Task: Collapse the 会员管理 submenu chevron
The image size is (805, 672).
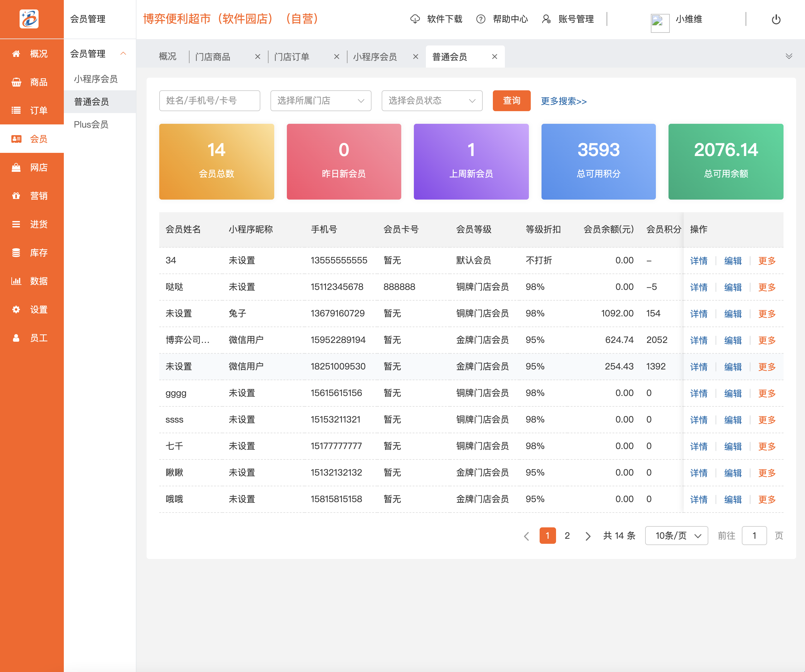Action: tap(124, 54)
